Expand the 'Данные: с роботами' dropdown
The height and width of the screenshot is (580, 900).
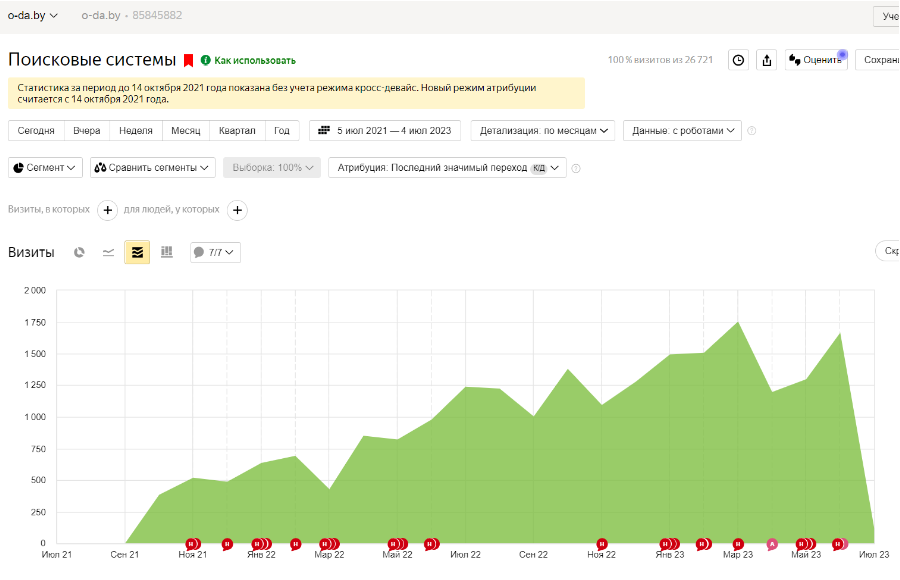click(682, 130)
